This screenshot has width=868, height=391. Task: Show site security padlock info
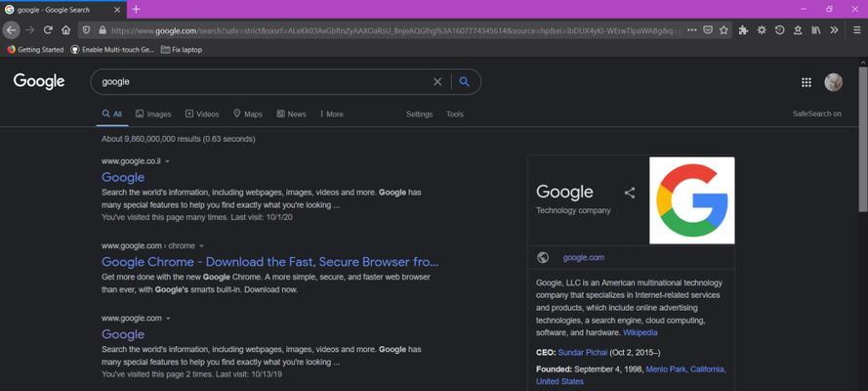[x=103, y=30]
